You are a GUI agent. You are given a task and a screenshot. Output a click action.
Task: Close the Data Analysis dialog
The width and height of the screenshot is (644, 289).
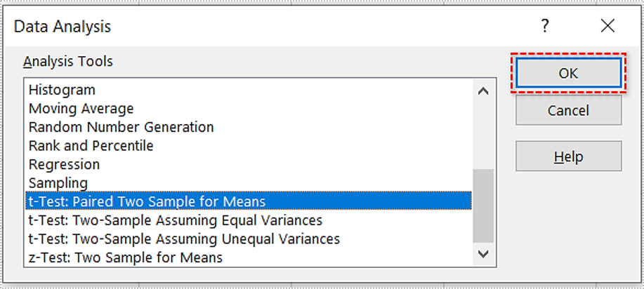[x=607, y=27]
